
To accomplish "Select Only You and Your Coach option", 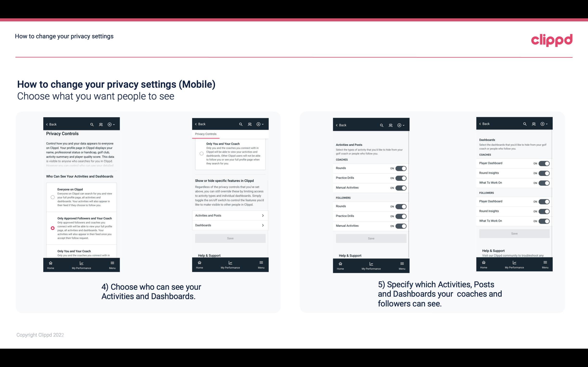I will [x=52, y=253].
